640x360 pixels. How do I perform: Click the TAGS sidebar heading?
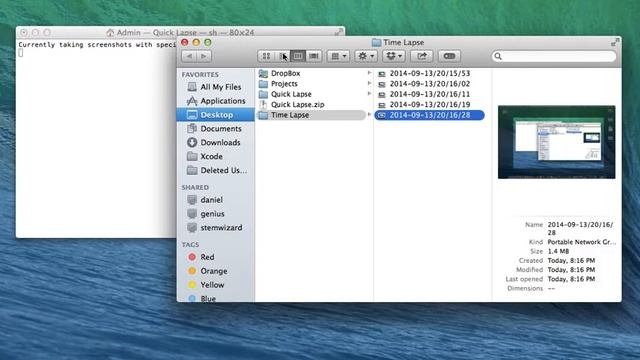click(x=190, y=244)
